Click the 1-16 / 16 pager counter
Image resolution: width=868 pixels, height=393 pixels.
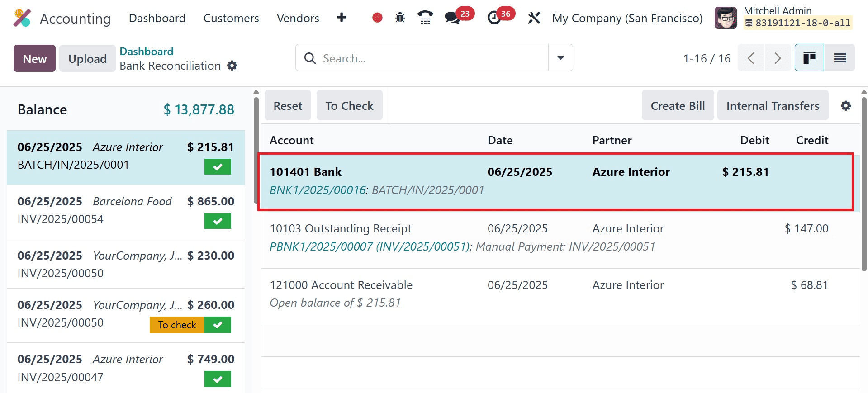click(707, 58)
